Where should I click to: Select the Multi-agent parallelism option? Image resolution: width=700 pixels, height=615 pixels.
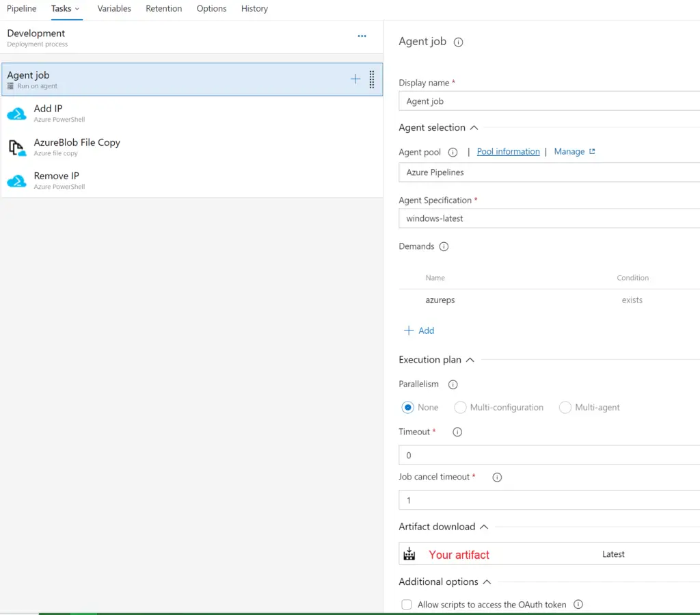(x=565, y=407)
